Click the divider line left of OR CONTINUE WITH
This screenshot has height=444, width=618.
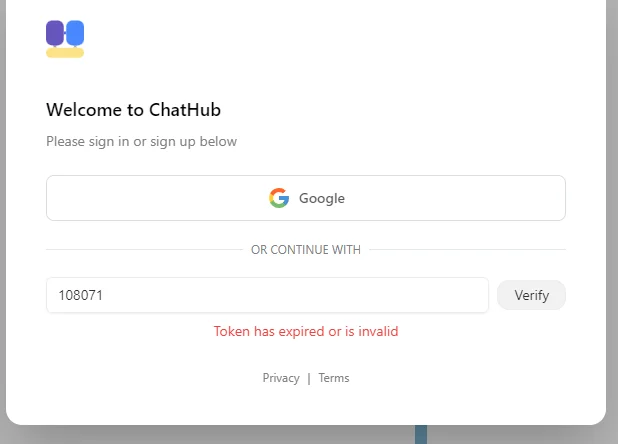(144, 249)
